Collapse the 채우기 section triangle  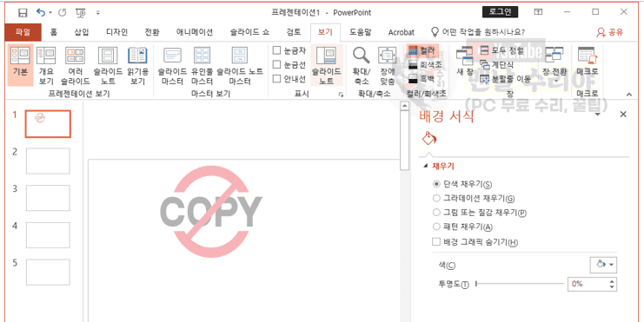426,167
